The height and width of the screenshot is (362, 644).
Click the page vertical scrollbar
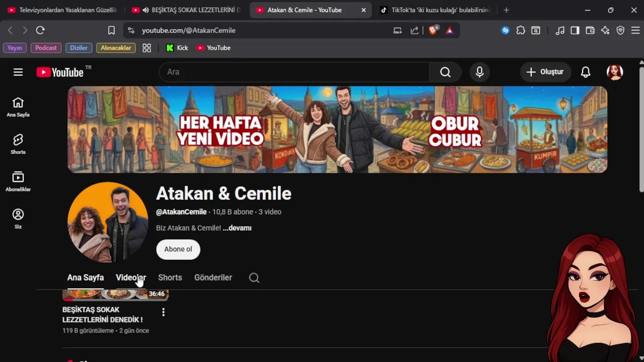tap(641, 130)
